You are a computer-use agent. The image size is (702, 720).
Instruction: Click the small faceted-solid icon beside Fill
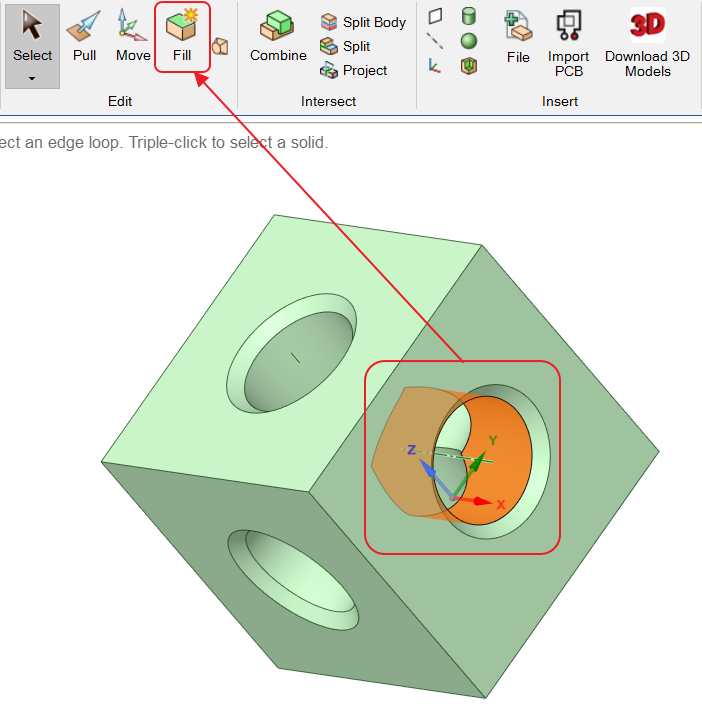pos(220,46)
